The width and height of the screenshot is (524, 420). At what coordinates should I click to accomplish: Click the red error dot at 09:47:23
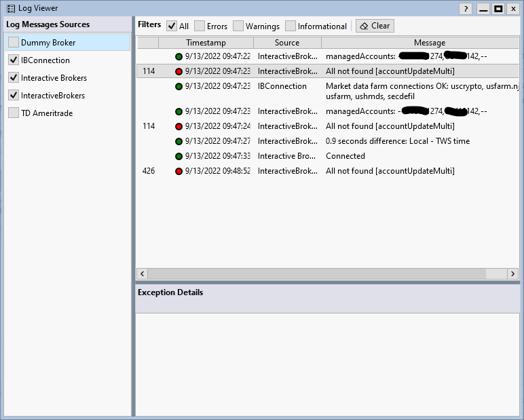tap(179, 71)
